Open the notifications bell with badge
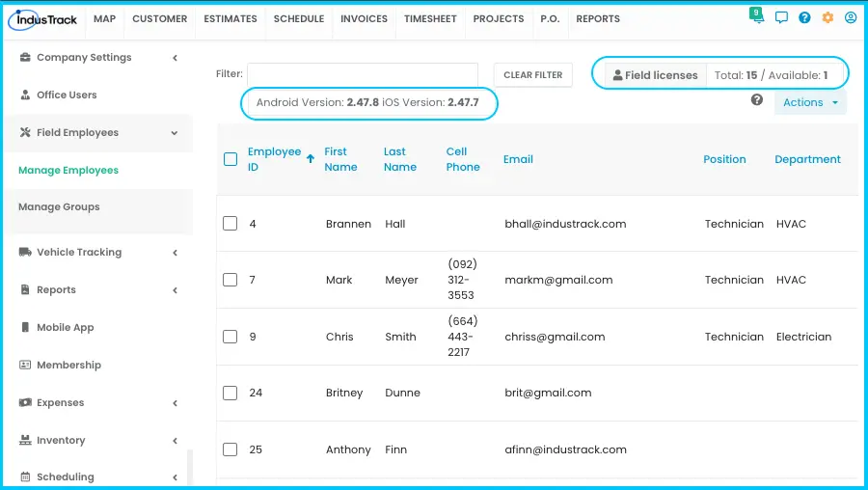The width and height of the screenshot is (868, 490). coord(757,15)
